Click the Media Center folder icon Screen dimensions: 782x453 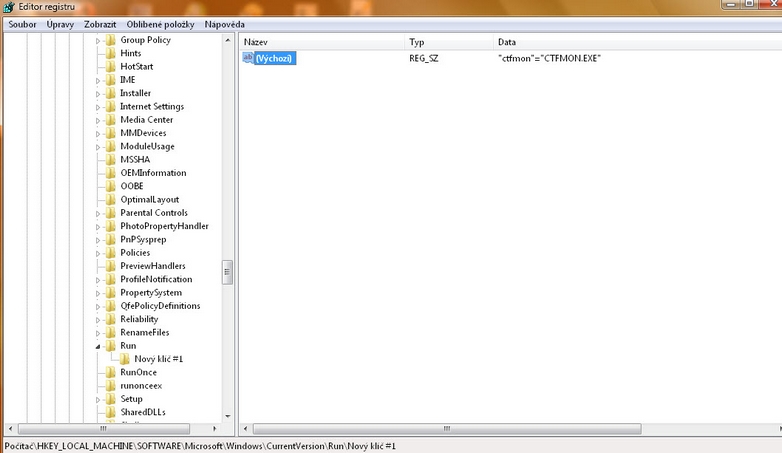[111, 120]
